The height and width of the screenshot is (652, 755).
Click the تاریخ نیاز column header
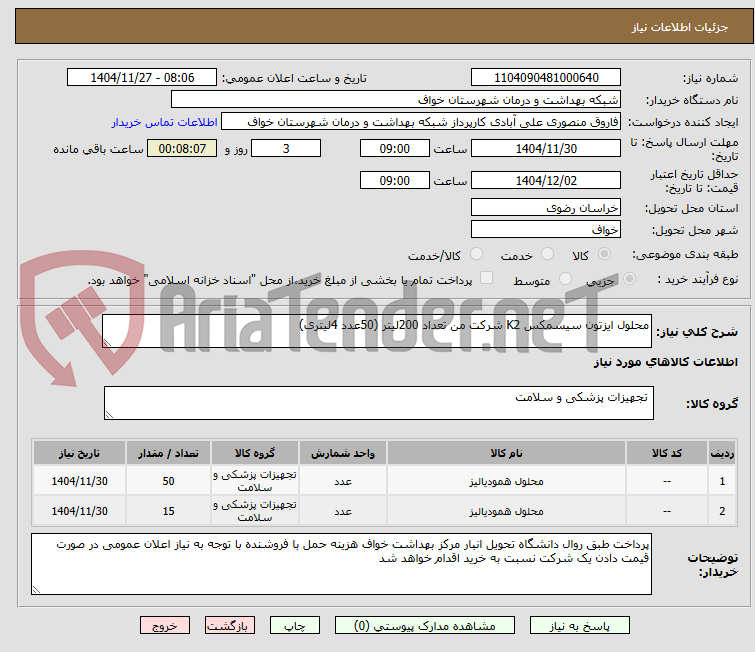79,453
